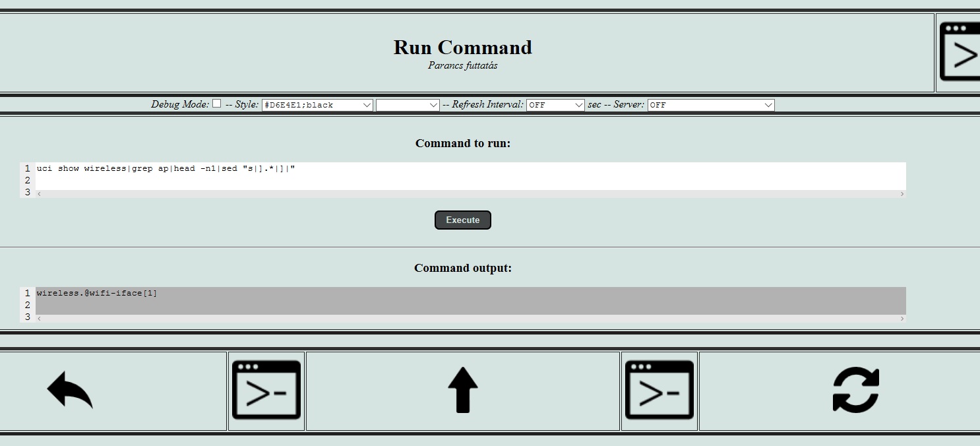Image resolution: width=980 pixels, height=446 pixels.
Task: Click command input's right scroll arrow
Action: 902,194
